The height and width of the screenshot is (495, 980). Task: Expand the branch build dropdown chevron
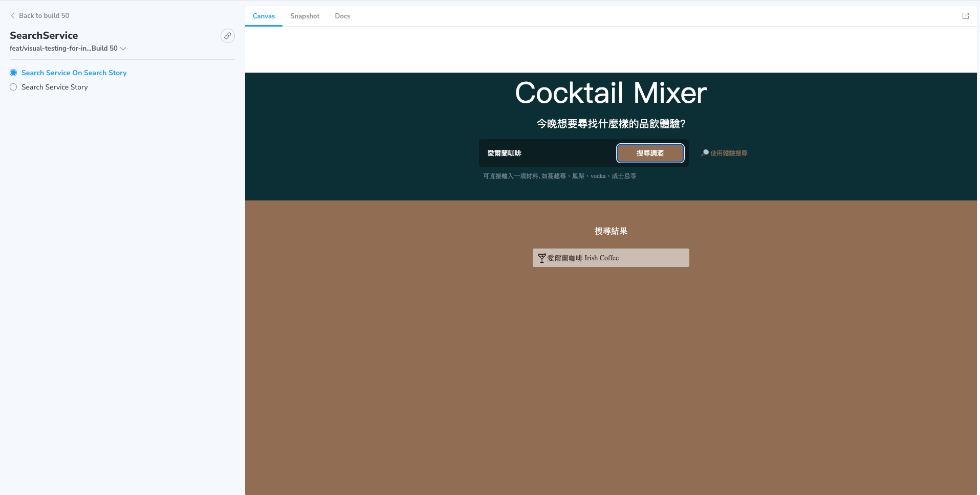(x=123, y=49)
